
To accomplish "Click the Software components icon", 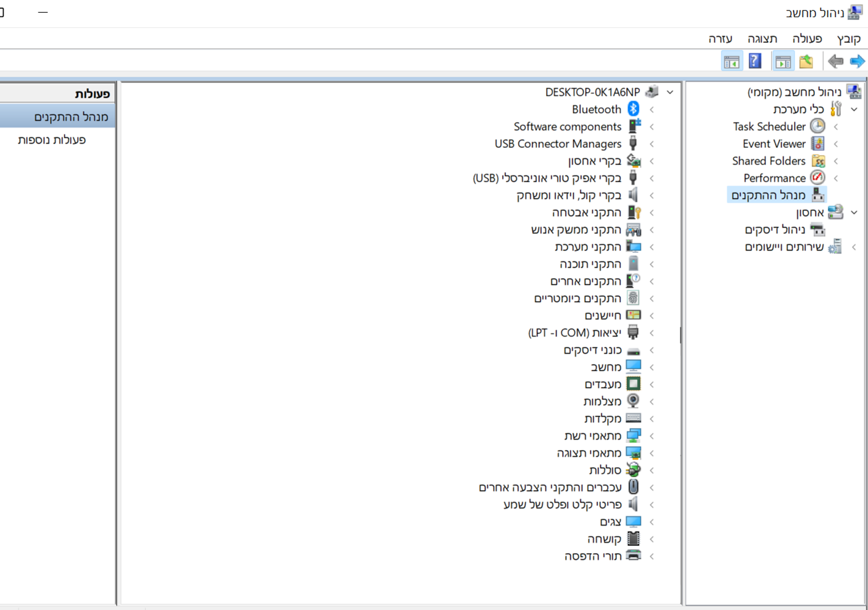I will pos(633,126).
